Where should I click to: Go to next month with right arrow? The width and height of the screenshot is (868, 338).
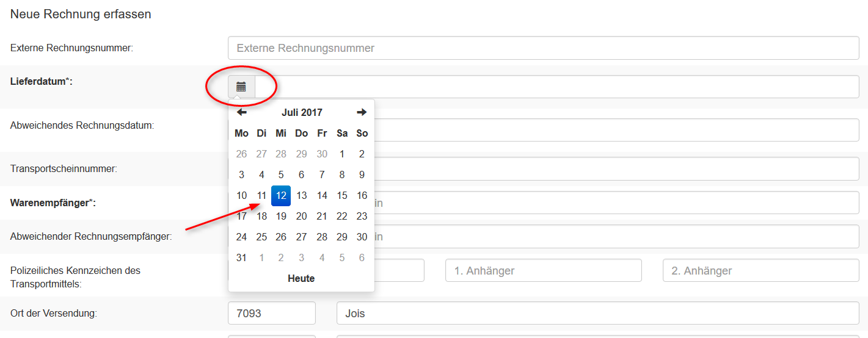point(362,112)
